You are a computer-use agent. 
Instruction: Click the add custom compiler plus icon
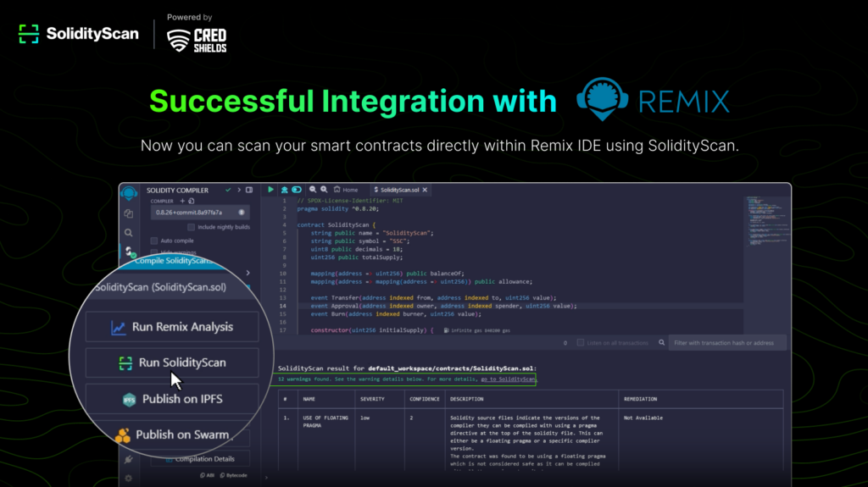pos(182,201)
